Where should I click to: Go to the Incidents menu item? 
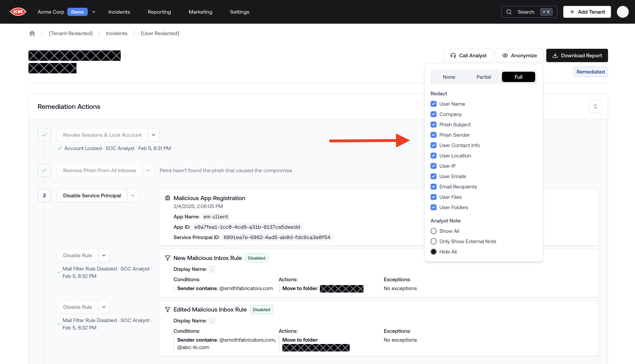coord(119,12)
